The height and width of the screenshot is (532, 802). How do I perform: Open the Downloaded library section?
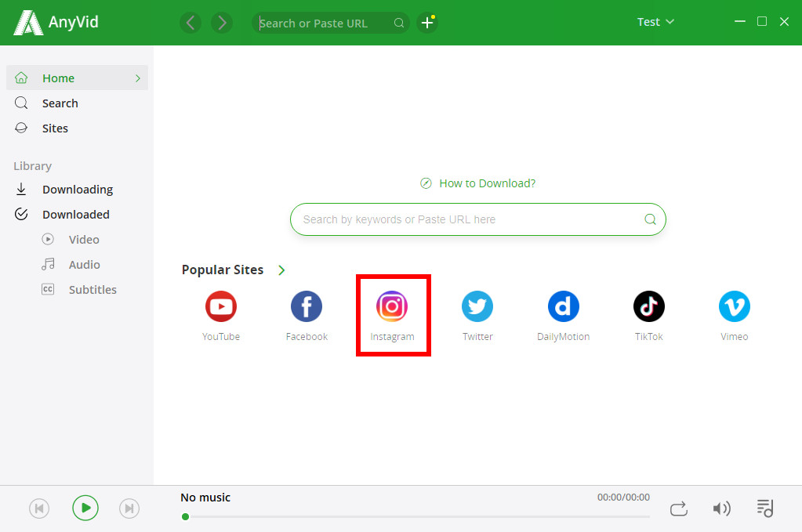78,214
